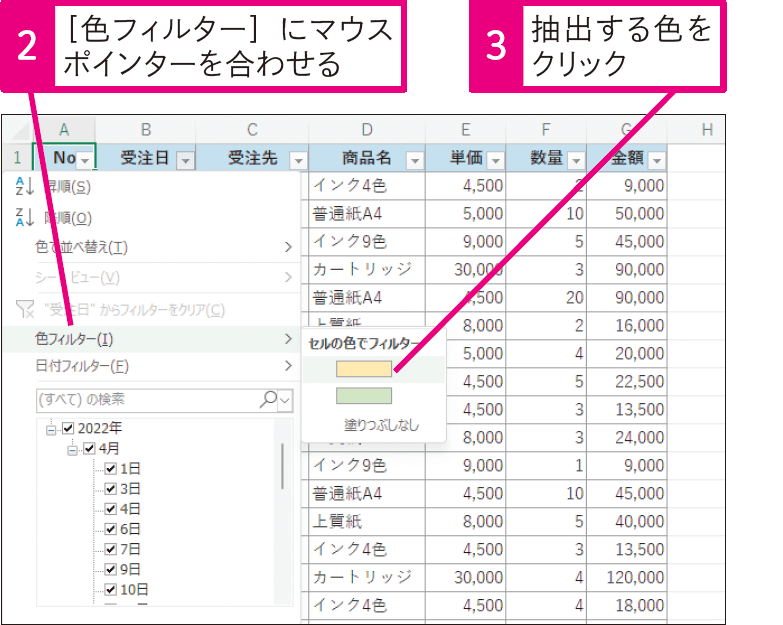The image size is (783, 625).
Task: Click cell with 普通紙A4 priced 5,000
Action: coord(367,214)
